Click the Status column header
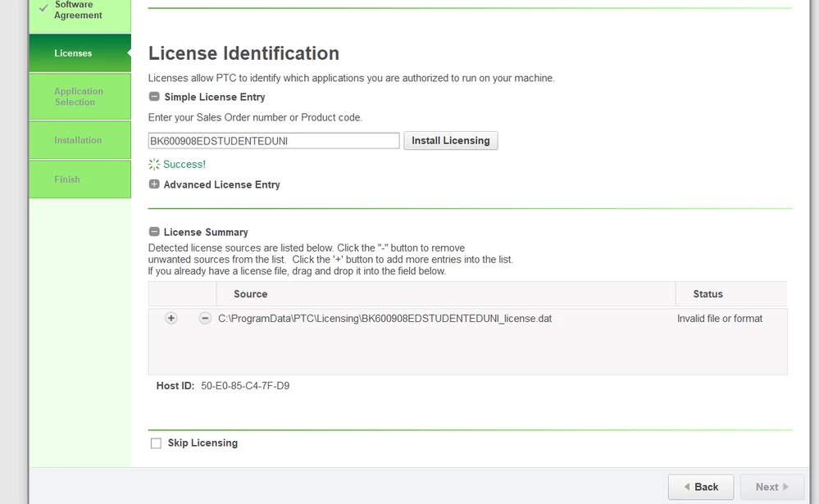819x504 pixels. [731, 294]
